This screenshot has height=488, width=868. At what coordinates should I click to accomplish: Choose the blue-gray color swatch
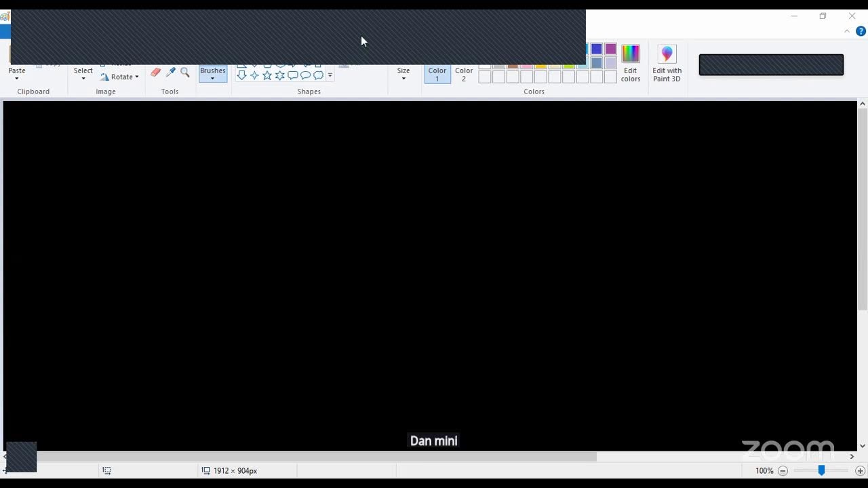(x=597, y=63)
